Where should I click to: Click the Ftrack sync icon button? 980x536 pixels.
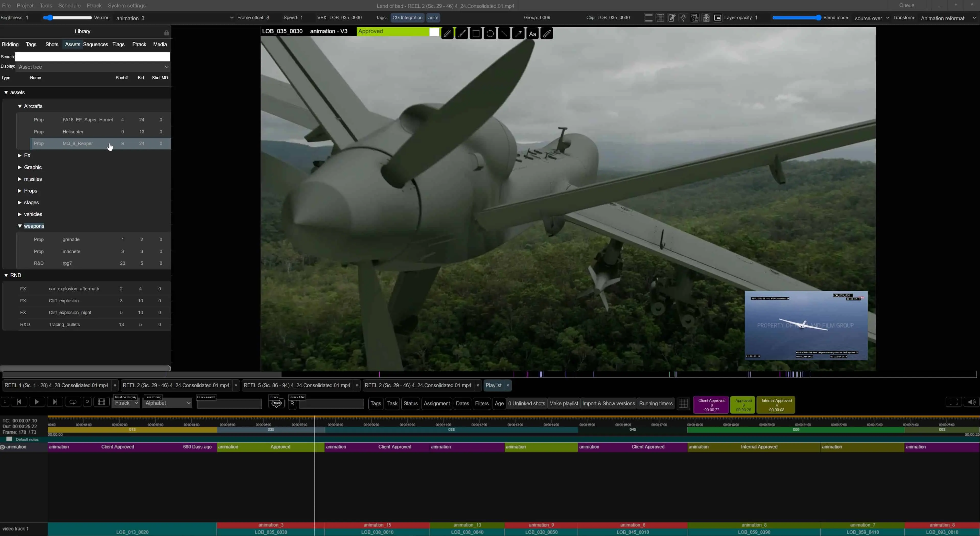coord(276,403)
